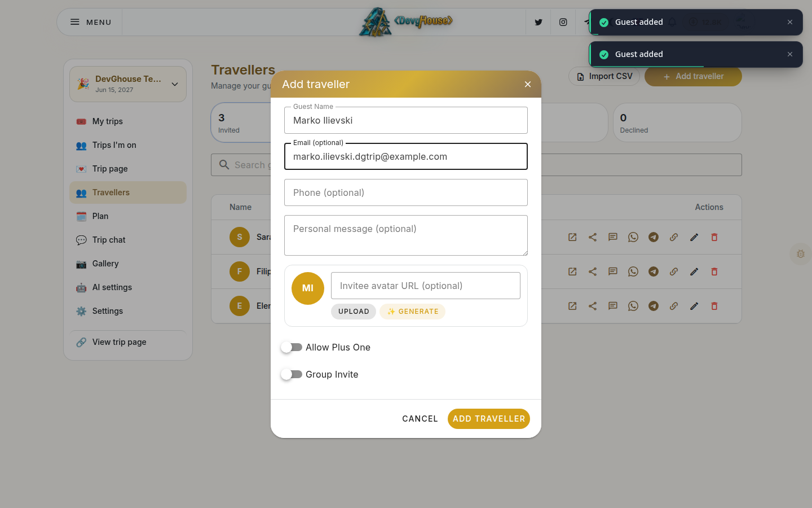
Task: Dismiss the top Guest added toast
Action: (x=790, y=22)
